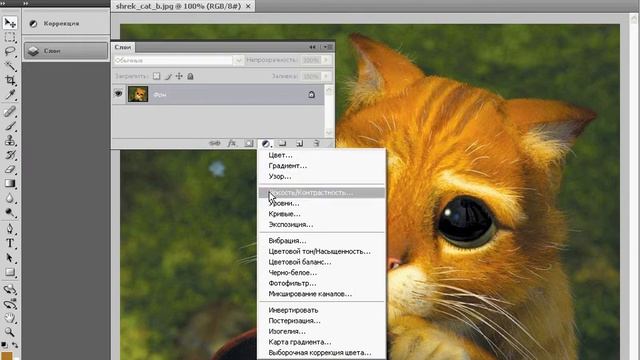Select the History Brush tool

click(10, 155)
